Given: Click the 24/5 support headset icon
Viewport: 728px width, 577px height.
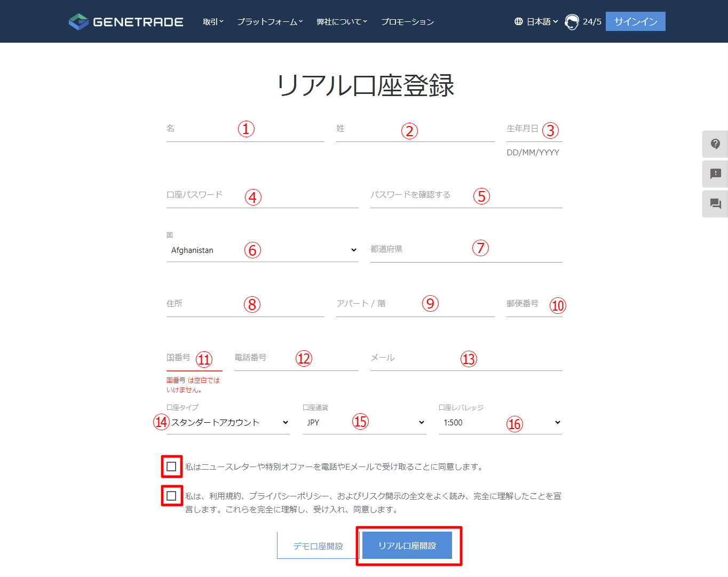Looking at the screenshot, I should point(572,22).
